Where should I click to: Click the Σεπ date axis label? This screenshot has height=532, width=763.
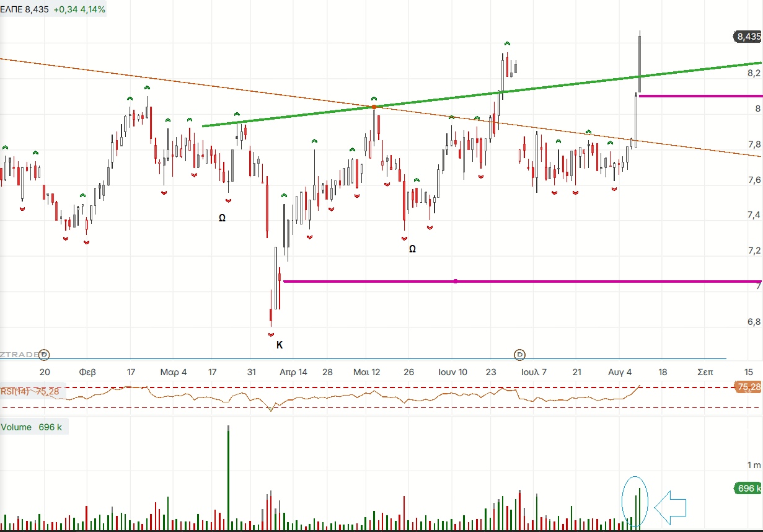705,372
